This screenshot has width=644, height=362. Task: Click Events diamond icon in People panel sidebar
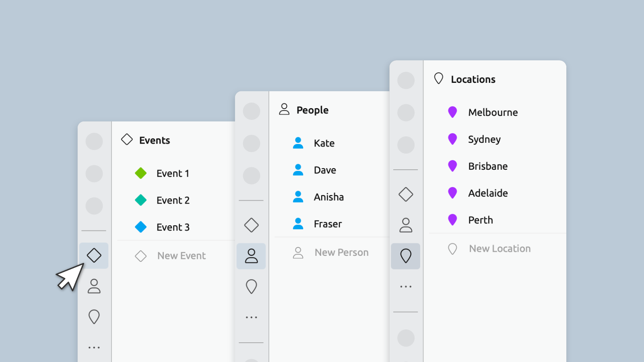click(251, 225)
